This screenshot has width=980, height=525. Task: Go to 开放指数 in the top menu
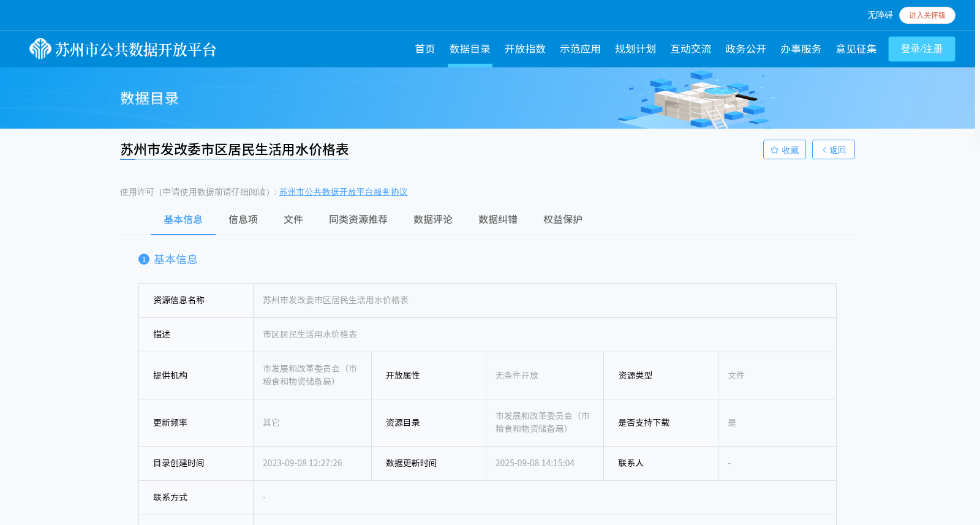tap(525, 49)
